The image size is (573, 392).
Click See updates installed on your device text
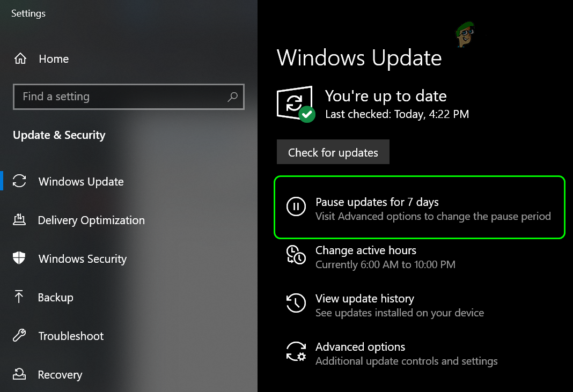coord(400,313)
